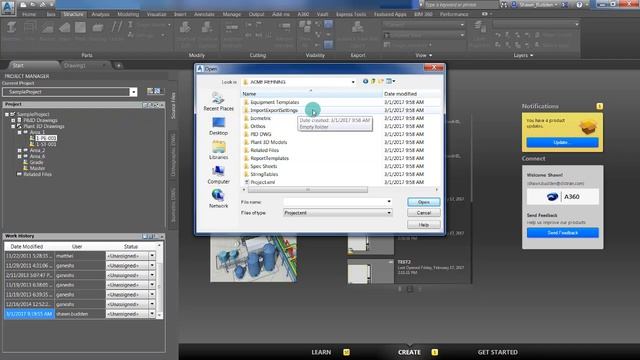Viewport: 640px width, 360px height.
Task: Open the Source Files side tab
Action: tap(173, 105)
